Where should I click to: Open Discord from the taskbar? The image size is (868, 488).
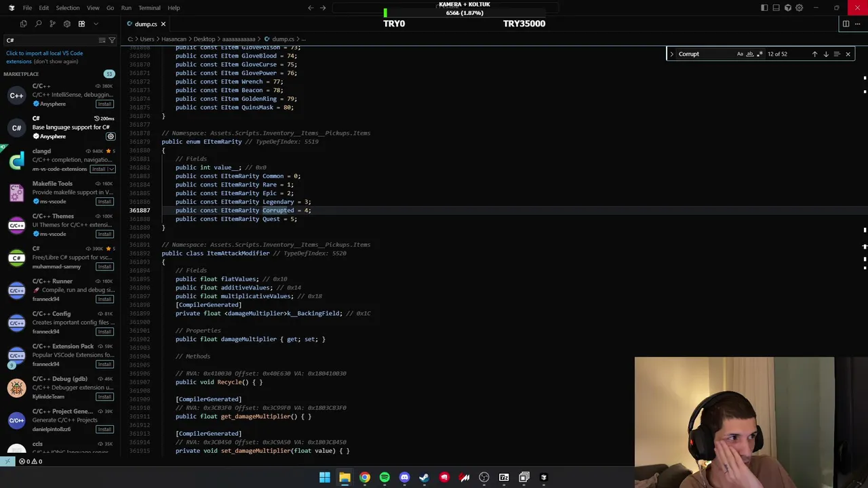pos(405,477)
